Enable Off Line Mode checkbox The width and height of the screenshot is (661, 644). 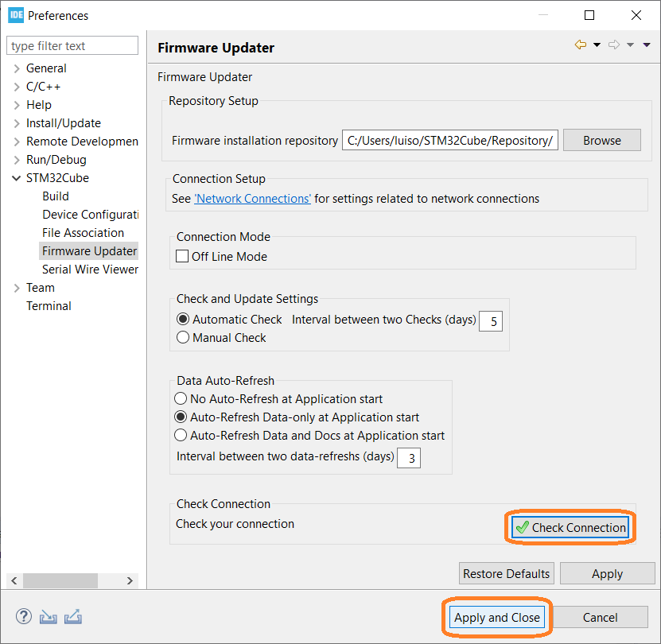(x=182, y=256)
